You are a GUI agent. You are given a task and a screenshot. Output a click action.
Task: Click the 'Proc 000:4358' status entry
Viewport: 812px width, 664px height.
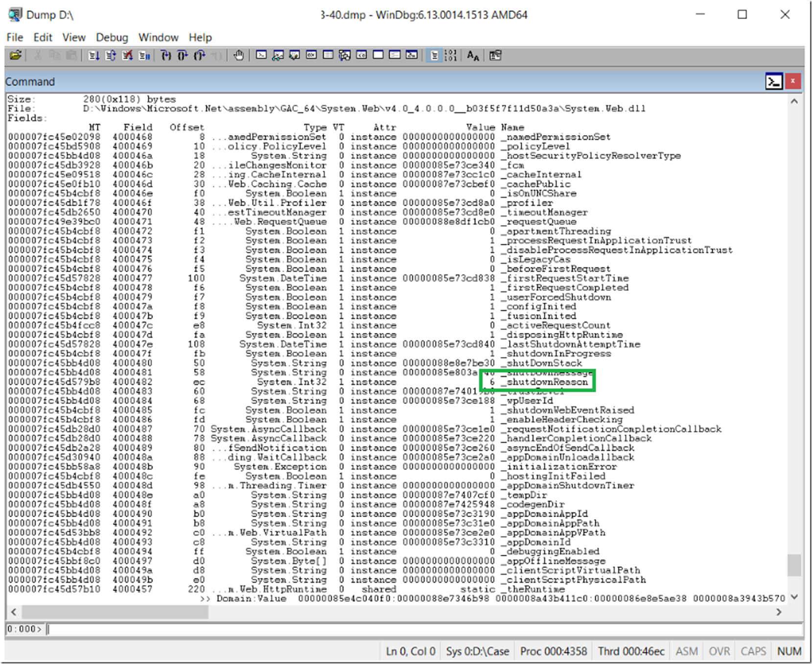(553, 651)
